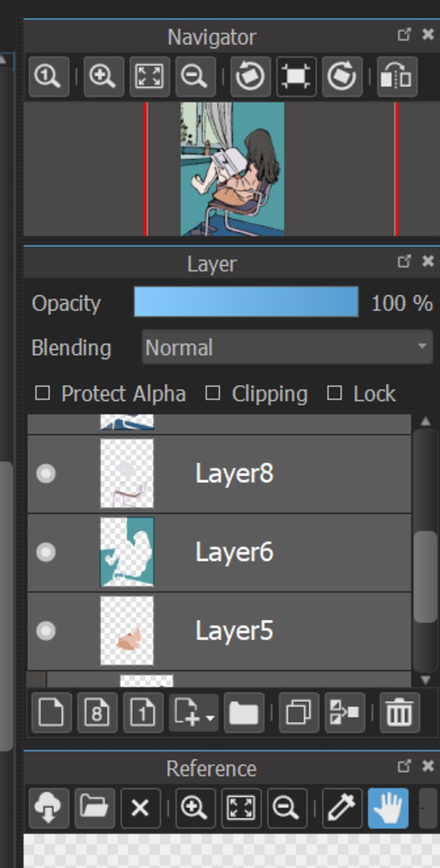Image resolution: width=440 pixels, height=868 pixels.
Task: Click the Navigator flip horizontal icon
Action: tap(396, 77)
